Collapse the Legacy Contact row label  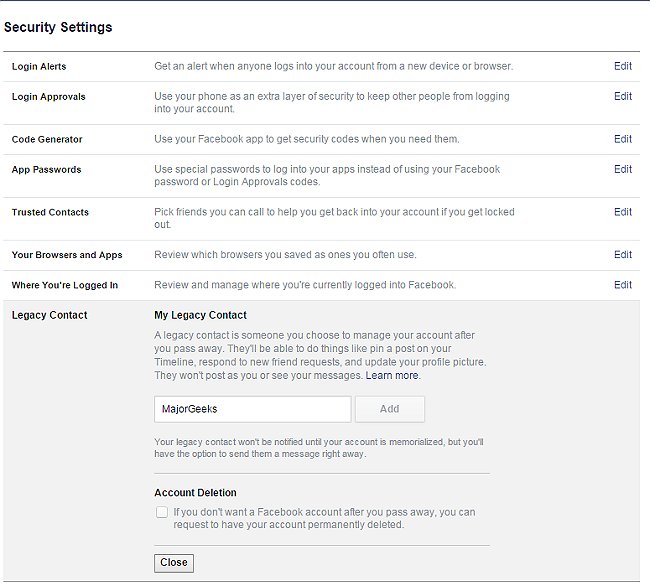coord(49,315)
